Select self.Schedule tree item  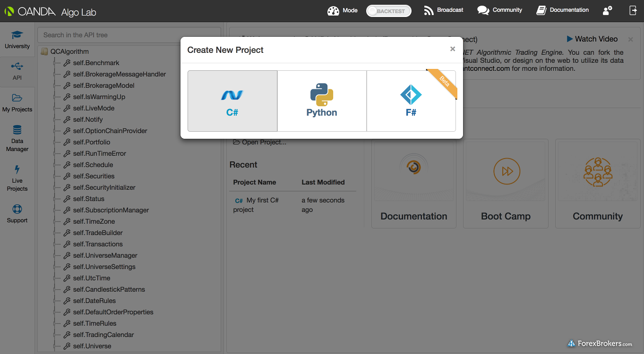93,165
